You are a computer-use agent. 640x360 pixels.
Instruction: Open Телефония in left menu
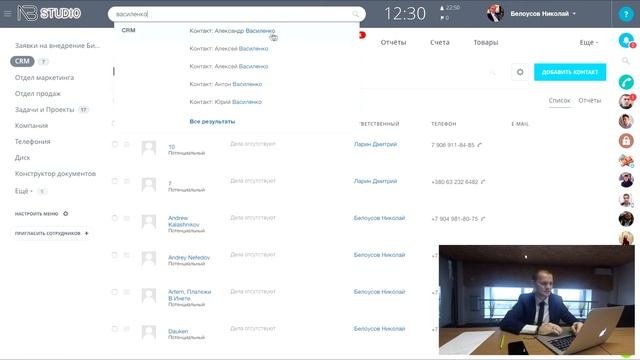point(33,141)
